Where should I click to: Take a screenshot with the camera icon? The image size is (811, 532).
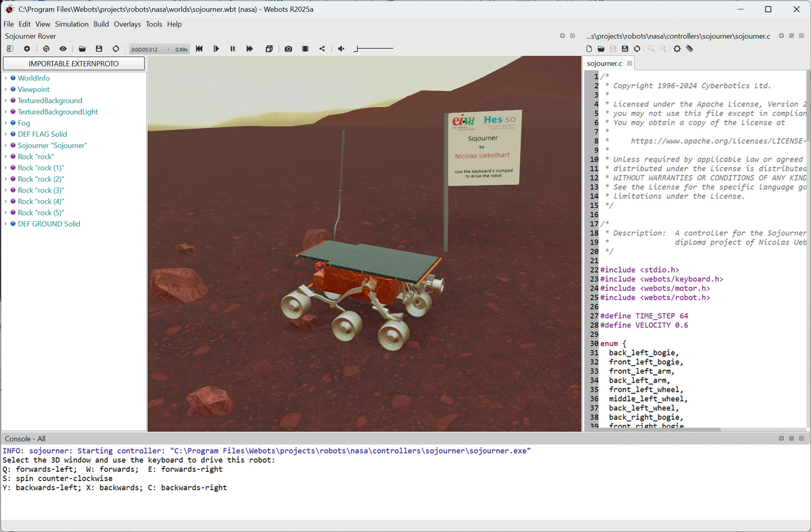coord(288,49)
